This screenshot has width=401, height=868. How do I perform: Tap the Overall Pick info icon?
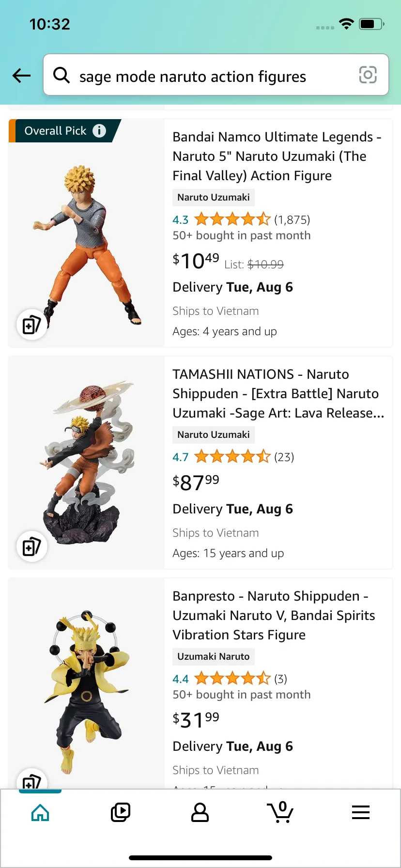click(x=99, y=131)
